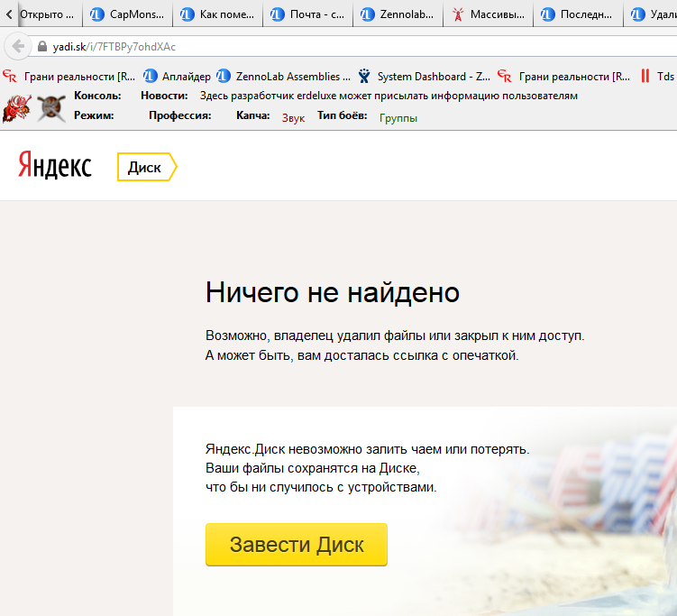The width and height of the screenshot is (677, 616).
Task: Switch to the CapMons... tab
Action: coord(128,14)
